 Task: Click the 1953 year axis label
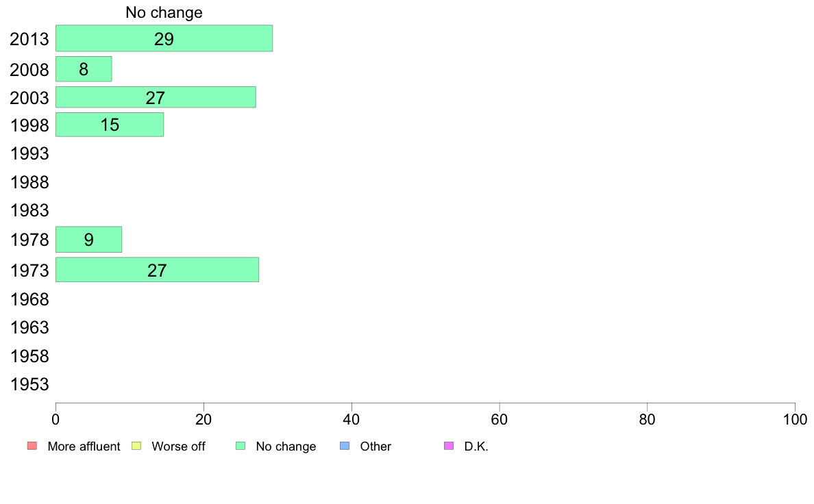click(29, 385)
